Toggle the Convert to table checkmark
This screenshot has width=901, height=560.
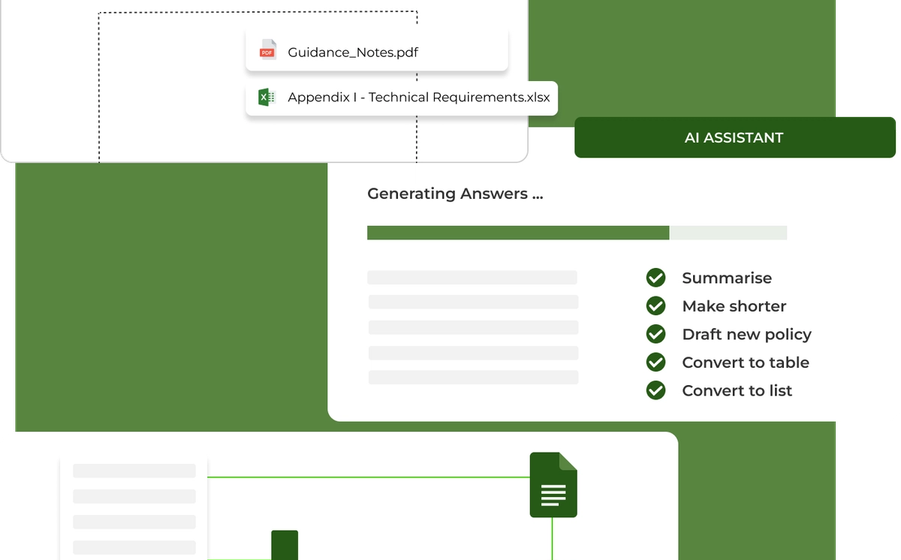click(x=656, y=362)
